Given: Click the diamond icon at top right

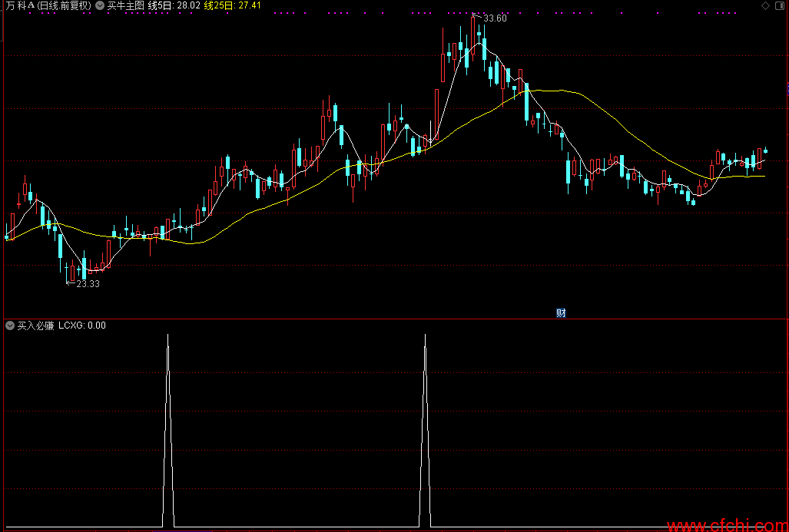Looking at the screenshot, I should [765, 5].
